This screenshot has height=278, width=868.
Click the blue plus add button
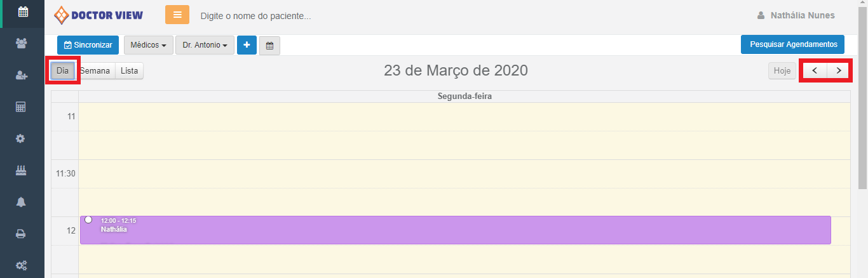pos(247,45)
